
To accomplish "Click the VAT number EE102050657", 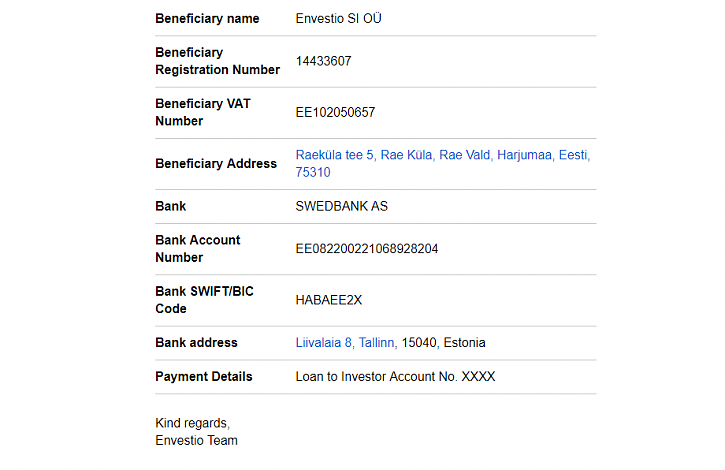I will pos(335,113).
